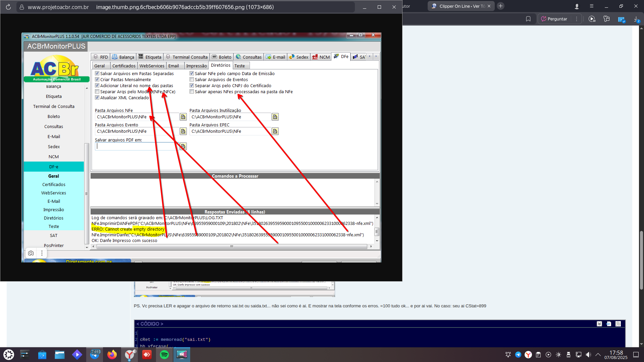Bookmark the current page
The width and height of the screenshot is (644, 362).
pos(528,19)
